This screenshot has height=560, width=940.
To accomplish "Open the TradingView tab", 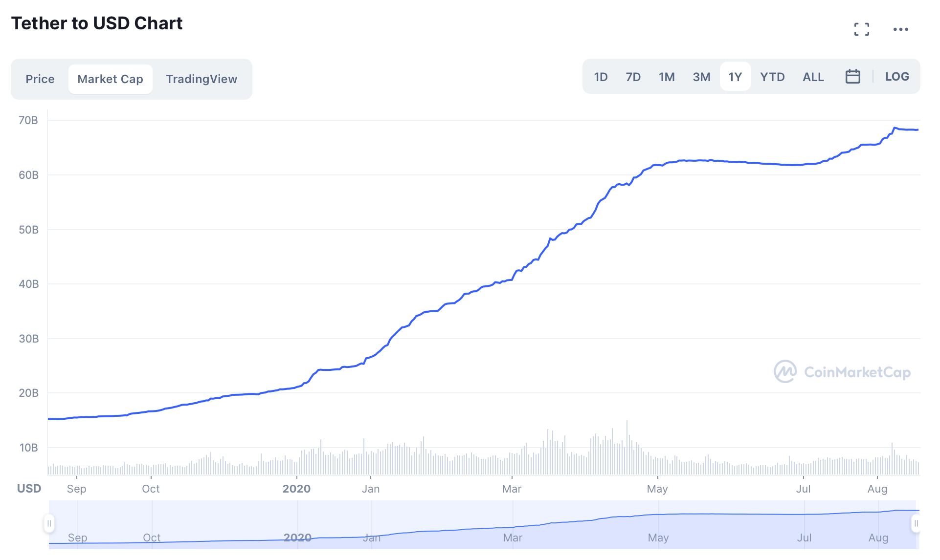I will tap(201, 79).
